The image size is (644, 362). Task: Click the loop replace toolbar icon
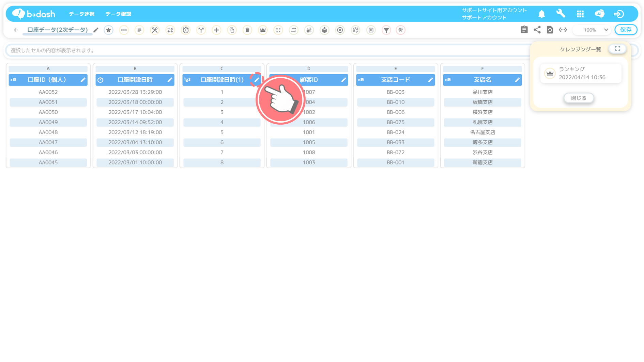click(x=294, y=30)
